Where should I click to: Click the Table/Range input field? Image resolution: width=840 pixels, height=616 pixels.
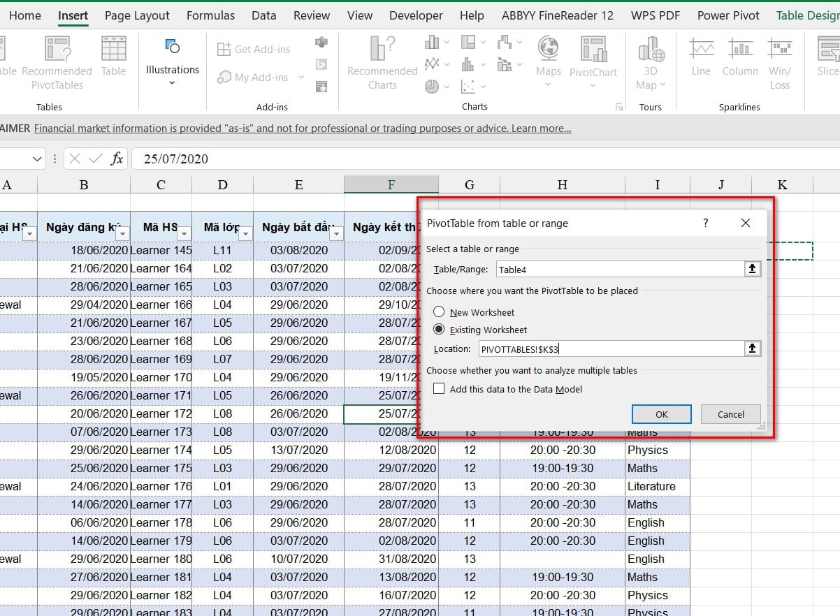click(x=621, y=269)
